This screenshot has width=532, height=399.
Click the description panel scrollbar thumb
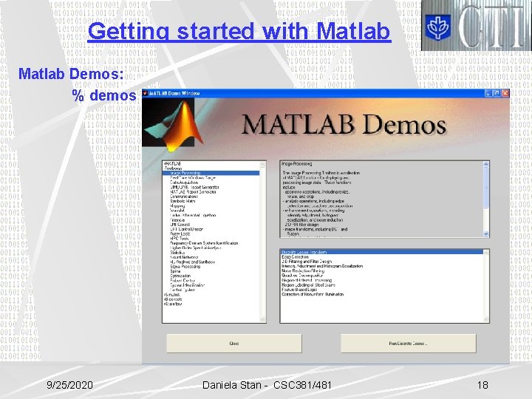(x=486, y=187)
